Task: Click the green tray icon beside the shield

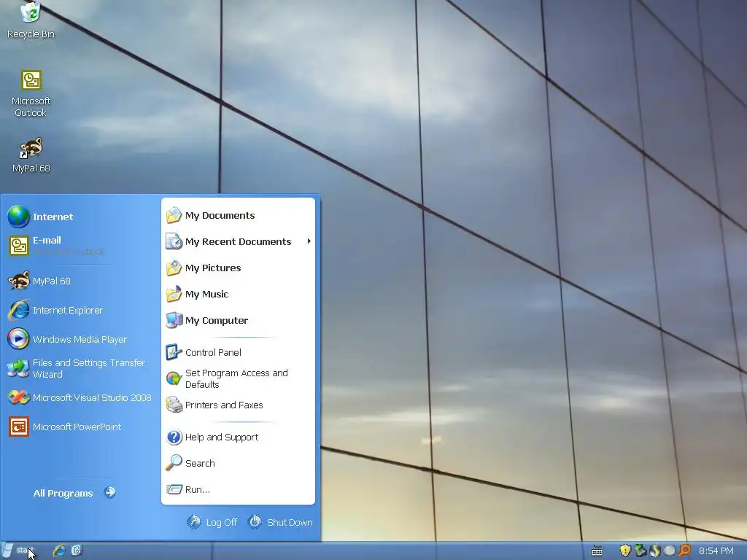Action: pos(640,551)
